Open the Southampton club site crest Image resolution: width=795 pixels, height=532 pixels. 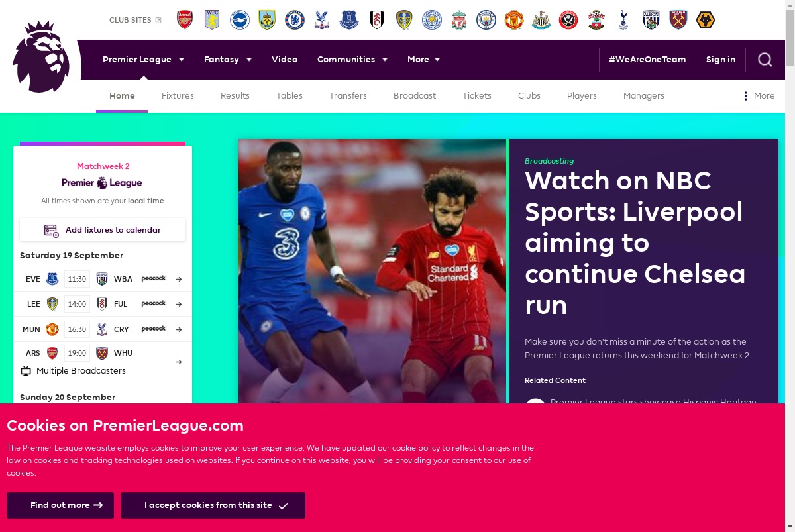596,20
